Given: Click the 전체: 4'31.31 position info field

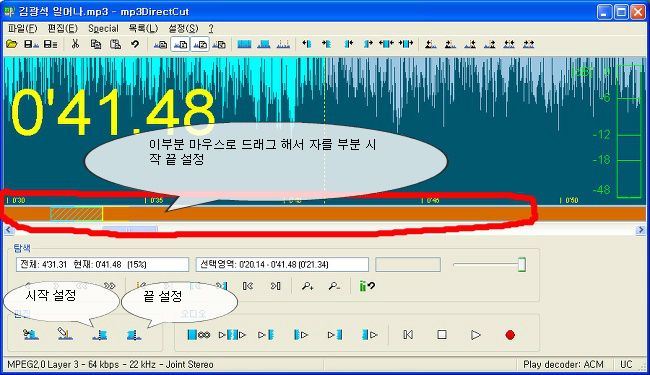Looking at the screenshot, I should [102, 264].
